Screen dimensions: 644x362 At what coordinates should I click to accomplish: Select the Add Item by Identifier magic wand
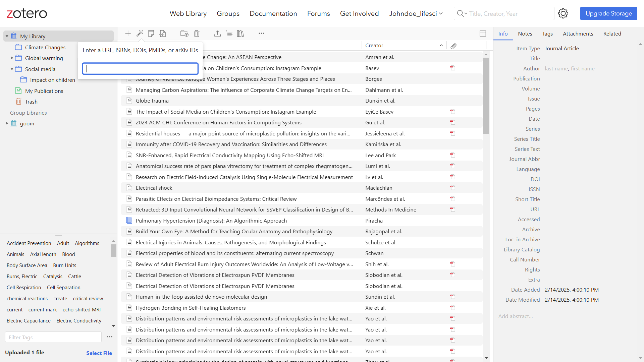click(x=140, y=34)
